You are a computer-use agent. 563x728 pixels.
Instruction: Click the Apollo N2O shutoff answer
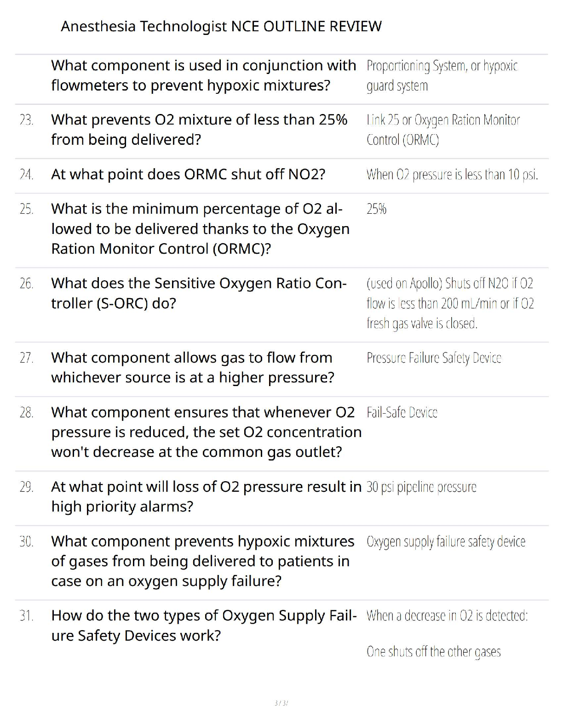coord(450,303)
